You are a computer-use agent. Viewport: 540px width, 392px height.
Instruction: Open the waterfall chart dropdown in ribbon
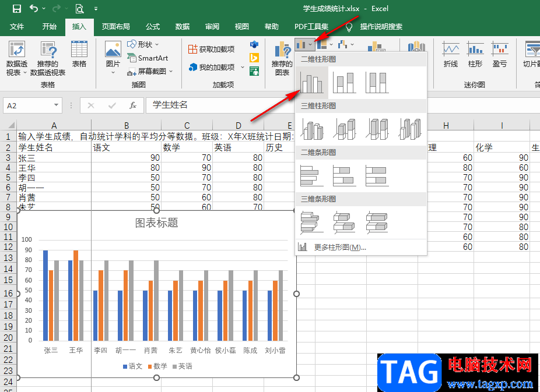click(346, 44)
